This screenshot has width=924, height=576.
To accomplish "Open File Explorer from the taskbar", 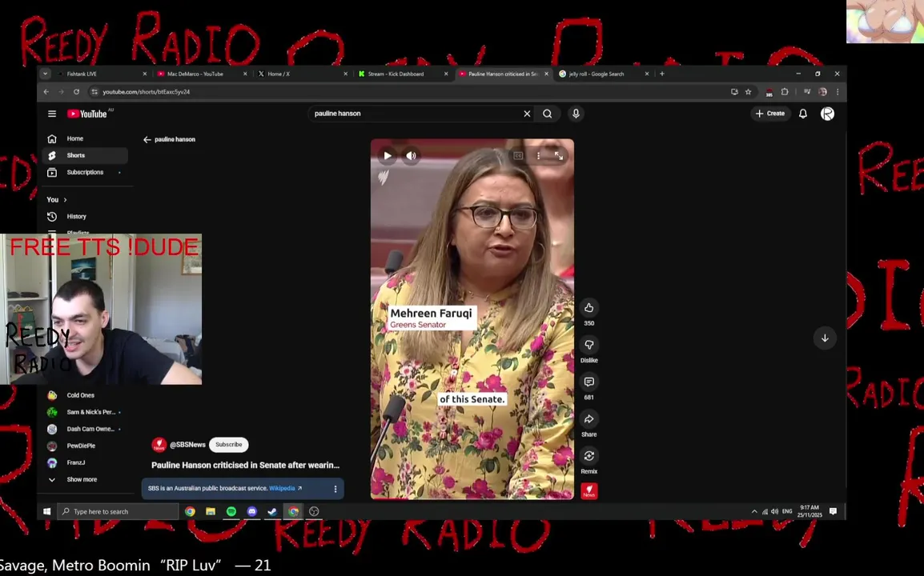I will 211,511.
